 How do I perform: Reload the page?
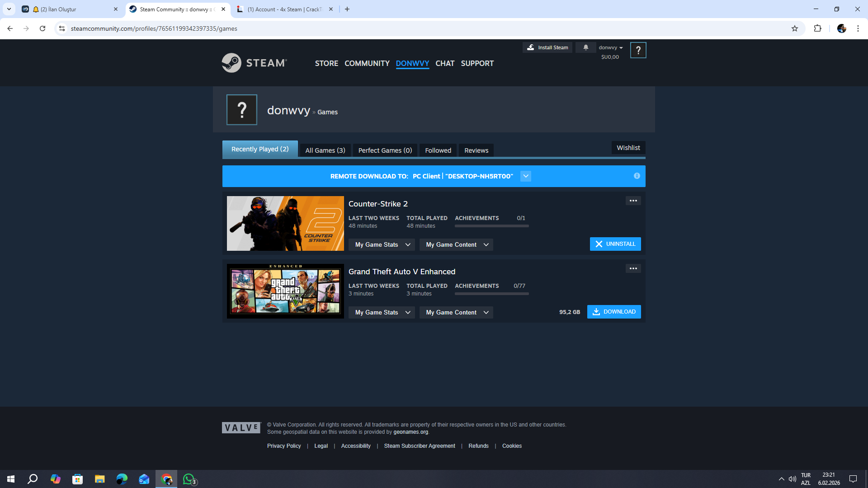42,28
